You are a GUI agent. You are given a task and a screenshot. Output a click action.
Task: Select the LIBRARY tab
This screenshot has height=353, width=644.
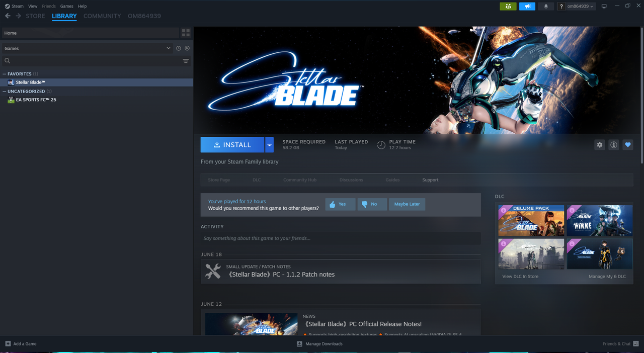(64, 16)
